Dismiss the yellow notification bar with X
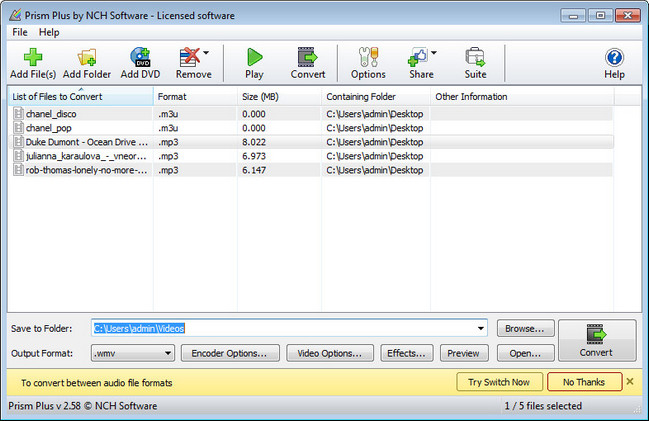Screen dimensions: 649x421 tap(630, 381)
